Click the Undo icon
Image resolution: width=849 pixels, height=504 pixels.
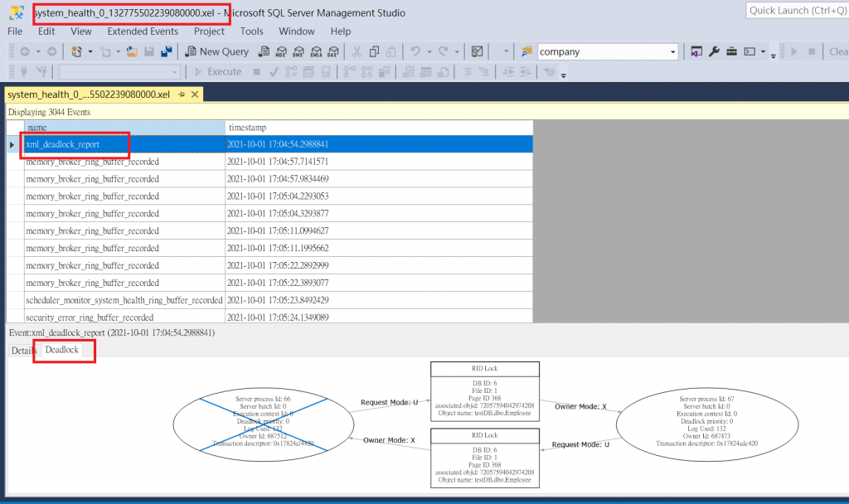pyautogui.click(x=415, y=51)
